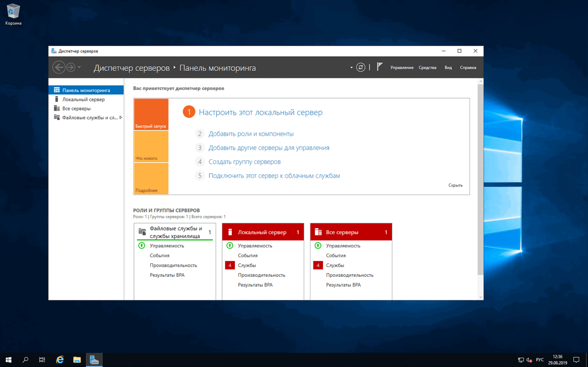588x367 pixels.
Task: Open dropdown arrow left of refresh icon
Action: click(351, 68)
